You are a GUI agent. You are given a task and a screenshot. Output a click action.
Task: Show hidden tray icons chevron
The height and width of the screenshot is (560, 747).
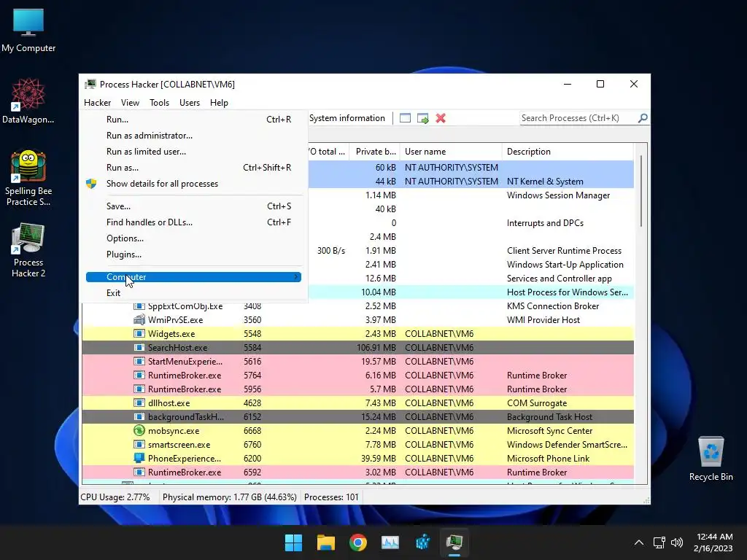(x=639, y=542)
